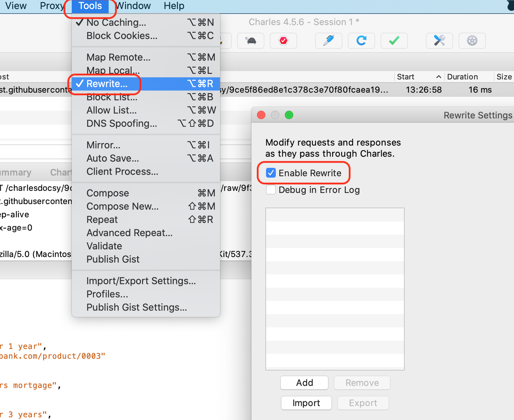The height and width of the screenshot is (420, 514).
Task: Open the Window menu
Action: [133, 6]
